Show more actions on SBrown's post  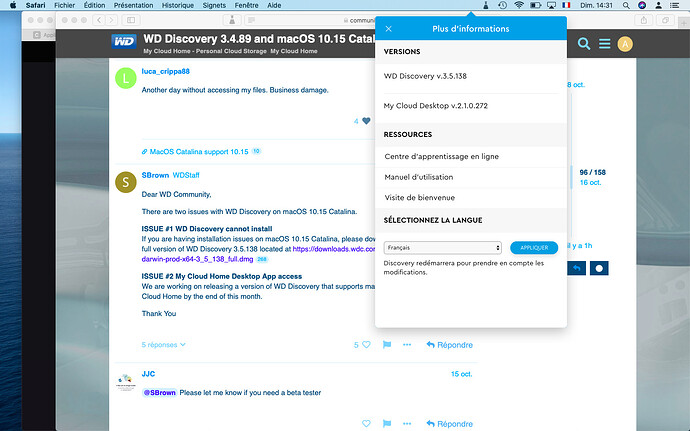(407, 345)
